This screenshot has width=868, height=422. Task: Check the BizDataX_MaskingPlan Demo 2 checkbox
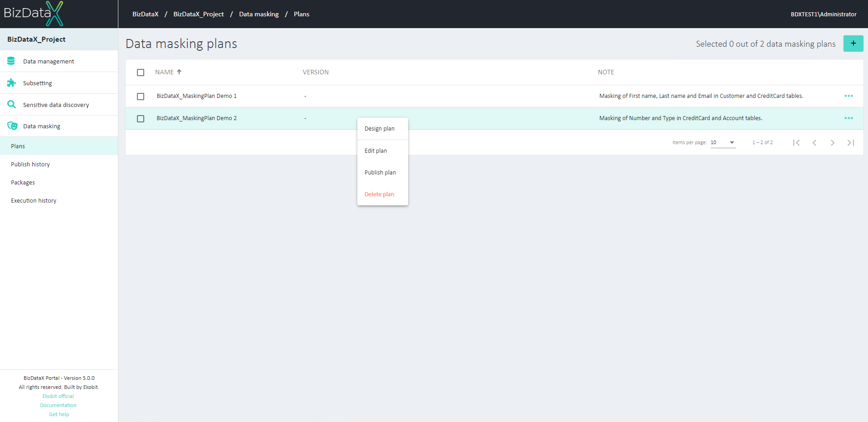[141, 119]
